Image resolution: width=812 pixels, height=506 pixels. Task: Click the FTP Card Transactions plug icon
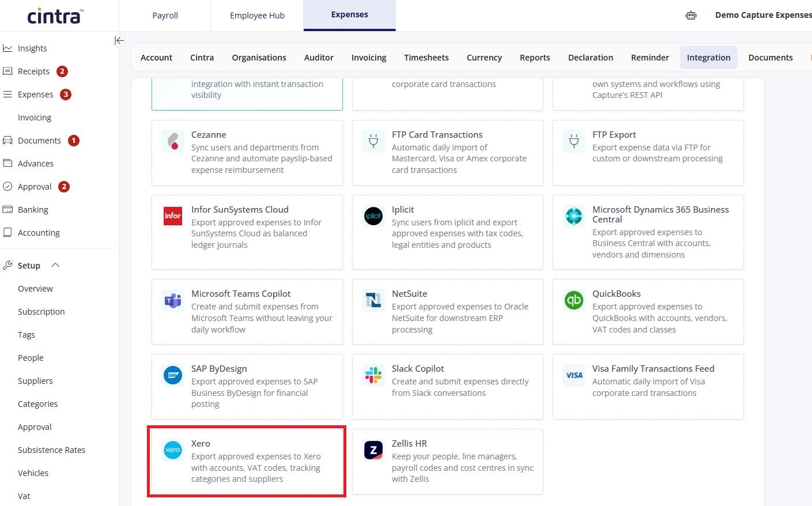coord(373,141)
